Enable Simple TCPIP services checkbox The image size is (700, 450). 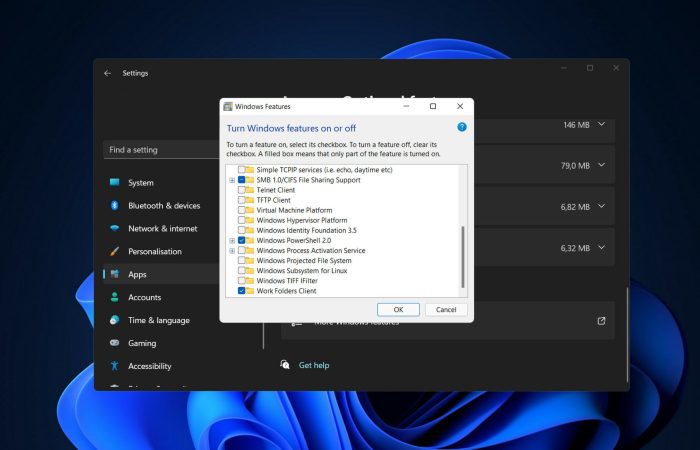[x=241, y=170]
